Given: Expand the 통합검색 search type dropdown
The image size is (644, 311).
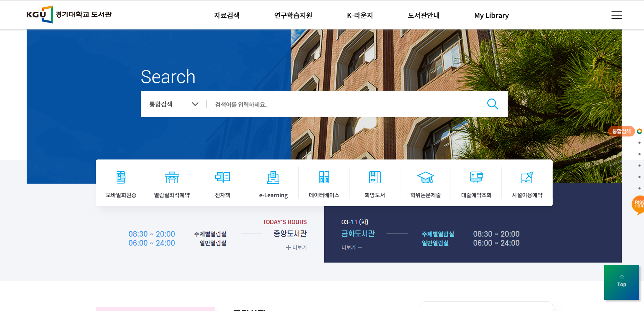Looking at the screenshot, I should pyautogui.click(x=174, y=104).
